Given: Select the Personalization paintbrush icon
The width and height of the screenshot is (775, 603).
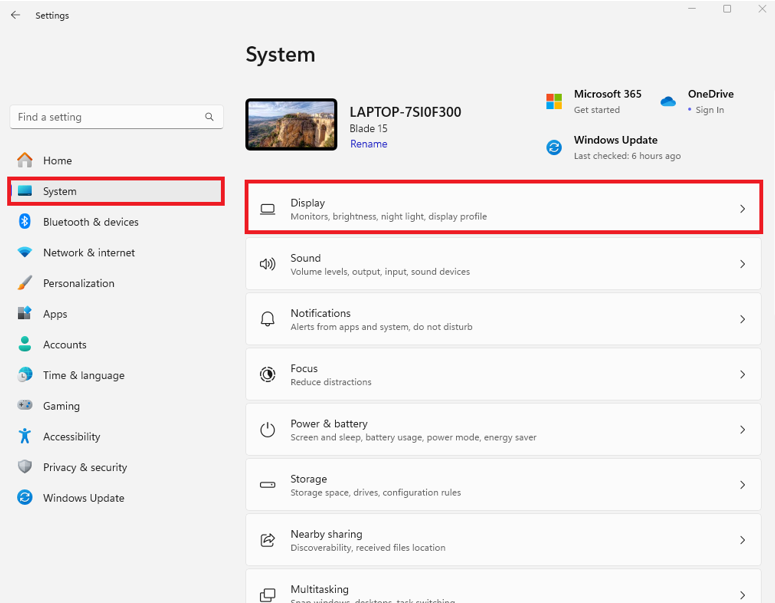Looking at the screenshot, I should tap(25, 283).
